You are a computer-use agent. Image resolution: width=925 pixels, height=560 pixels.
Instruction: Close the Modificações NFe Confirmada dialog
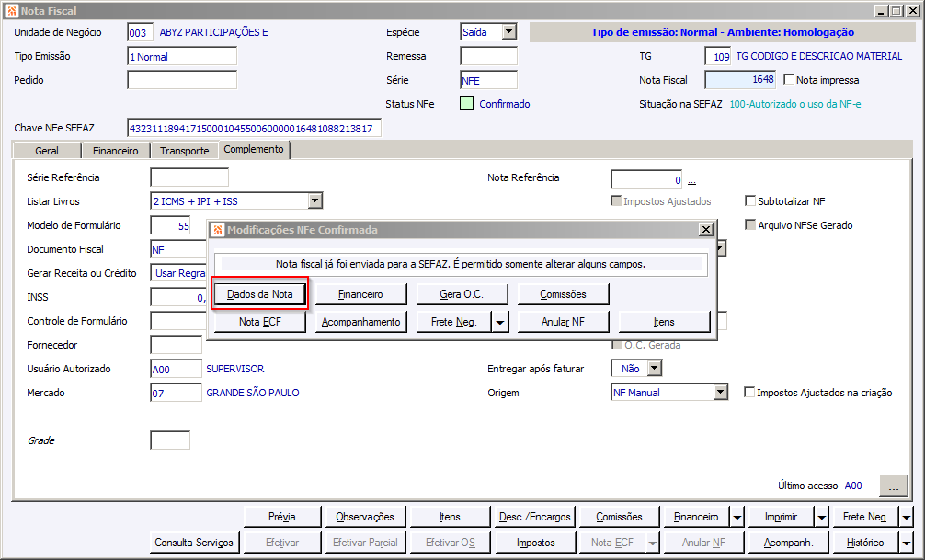click(705, 230)
